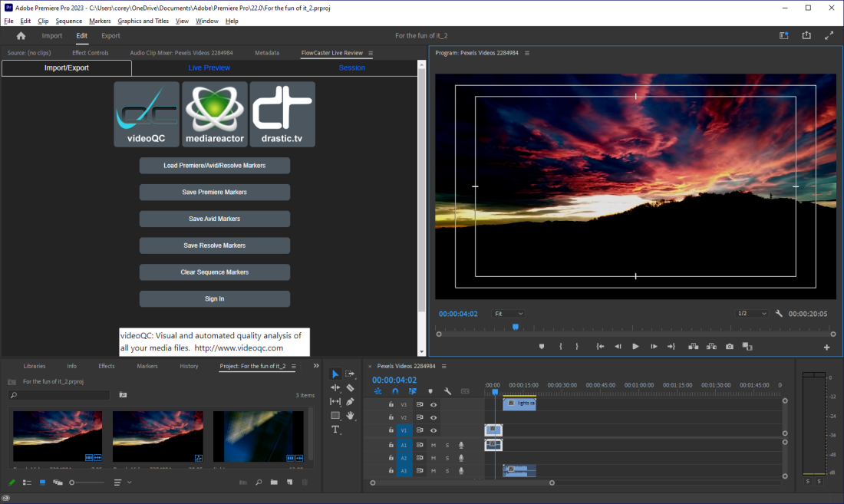This screenshot has height=504, width=844.
Task: Open Program monitor settings wrench
Action: coord(779,314)
